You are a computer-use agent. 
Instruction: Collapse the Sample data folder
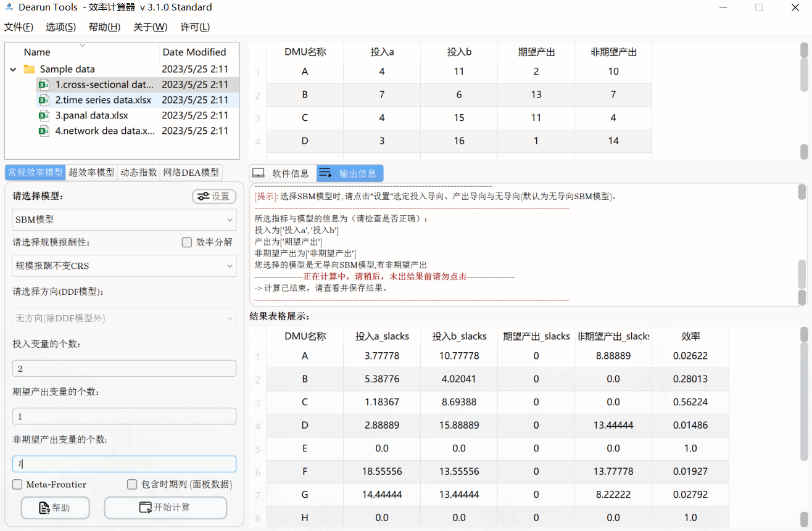12,69
